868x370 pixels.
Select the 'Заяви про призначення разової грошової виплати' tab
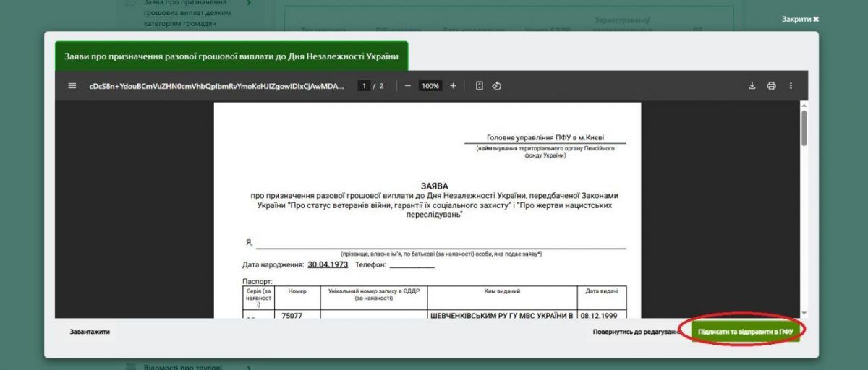point(231,56)
